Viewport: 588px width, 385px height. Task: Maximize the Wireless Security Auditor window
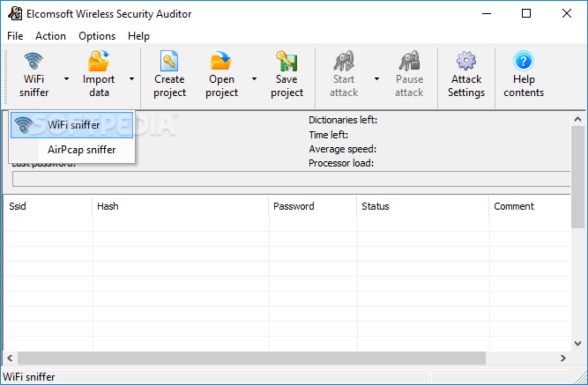[526, 13]
